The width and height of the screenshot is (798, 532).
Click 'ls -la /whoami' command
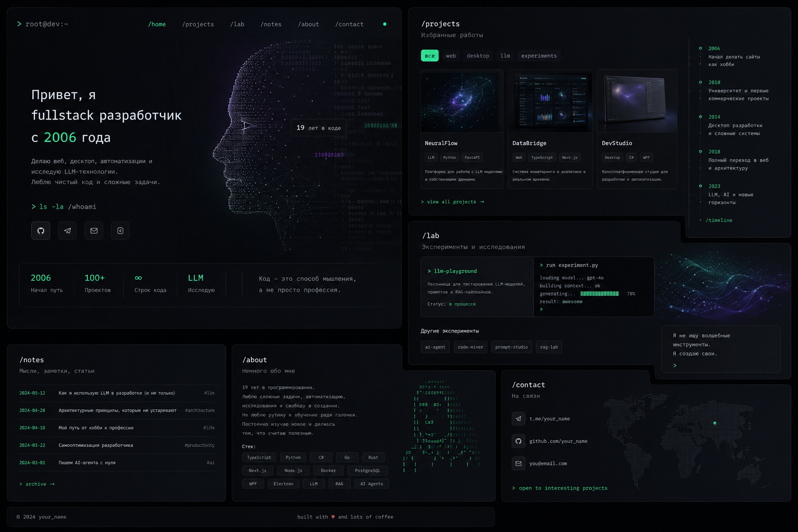[x=64, y=207]
